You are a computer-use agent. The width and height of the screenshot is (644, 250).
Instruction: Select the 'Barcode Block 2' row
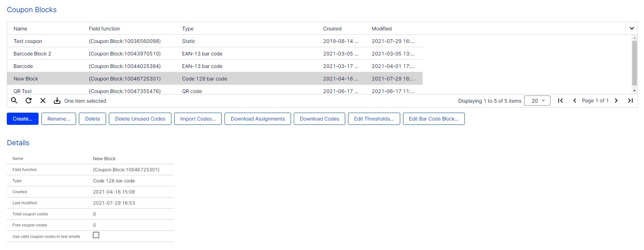pos(215,54)
